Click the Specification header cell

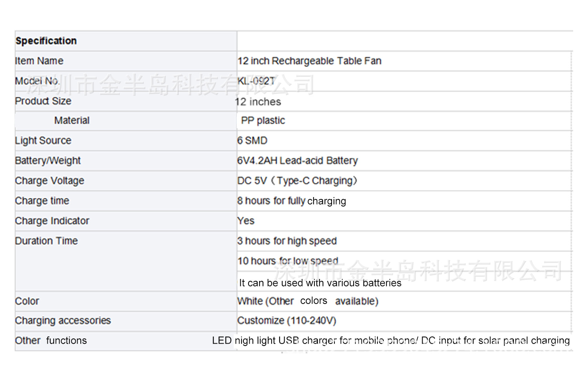(x=46, y=41)
